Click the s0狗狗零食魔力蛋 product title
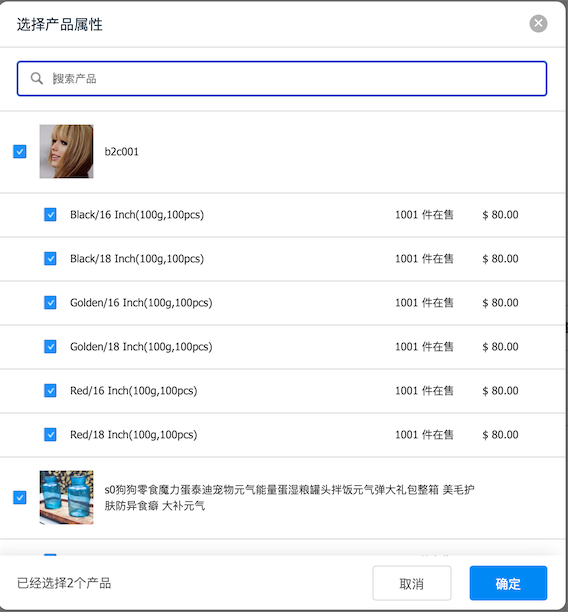Screen dimensions: 568x612 tap(290, 498)
